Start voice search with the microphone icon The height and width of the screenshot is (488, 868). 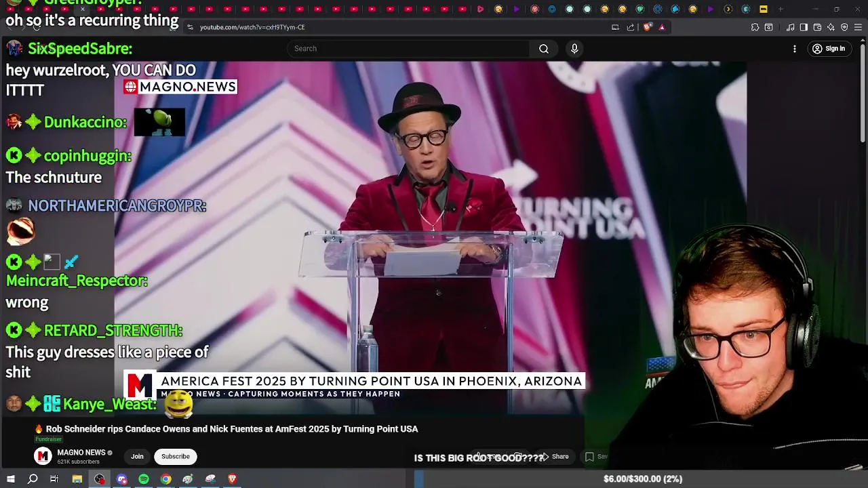[x=574, y=49]
